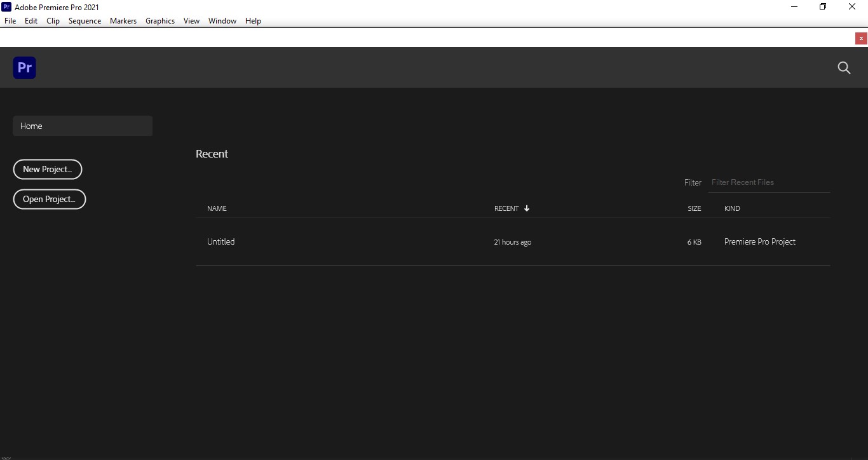Viewport: 868px width, 460px height.
Task: Click the Open Project button
Action: (x=50, y=200)
